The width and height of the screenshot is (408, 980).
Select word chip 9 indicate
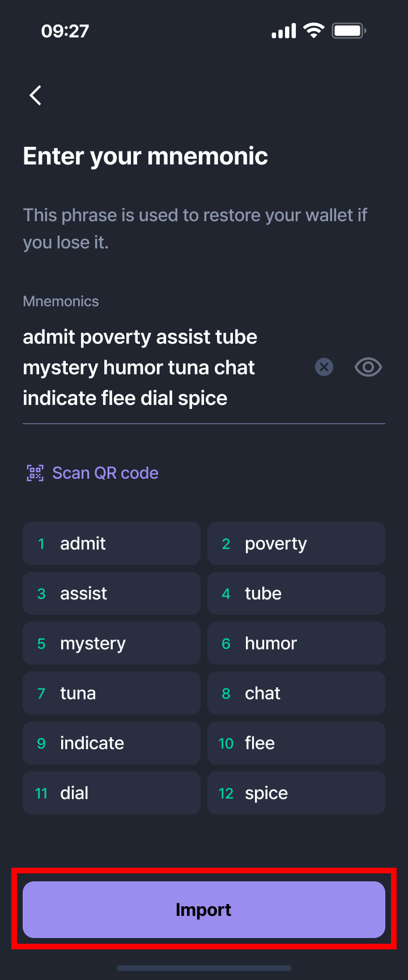pyautogui.click(x=112, y=743)
